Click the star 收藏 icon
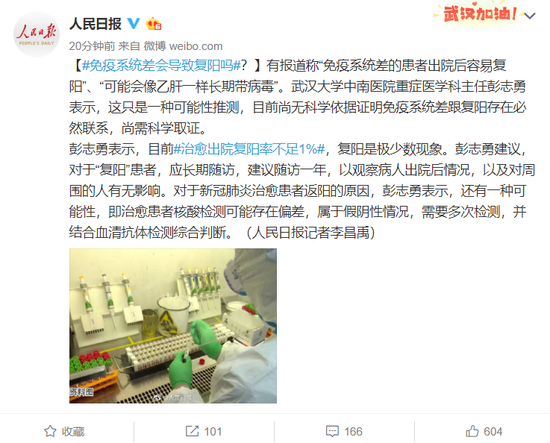The height and width of the screenshot is (443, 550). pos(50,431)
